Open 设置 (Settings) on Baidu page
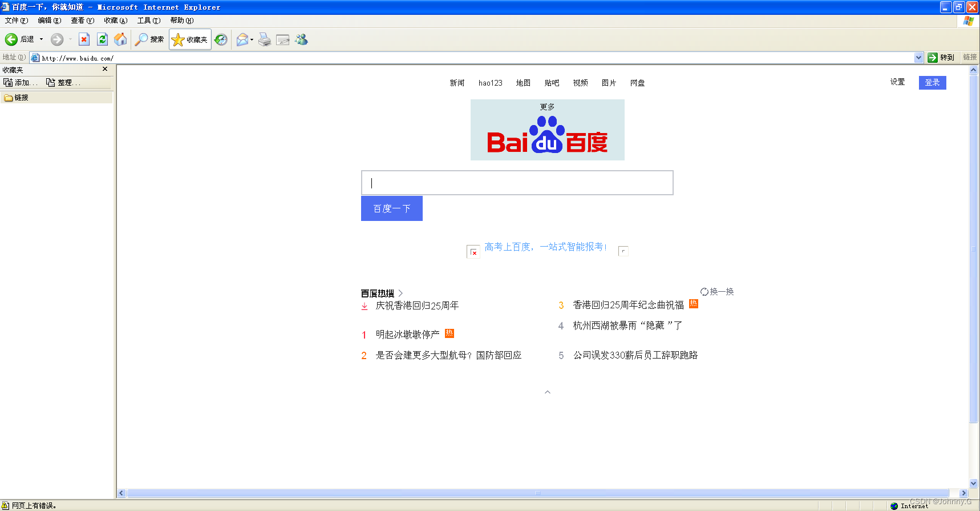 (897, 82)
